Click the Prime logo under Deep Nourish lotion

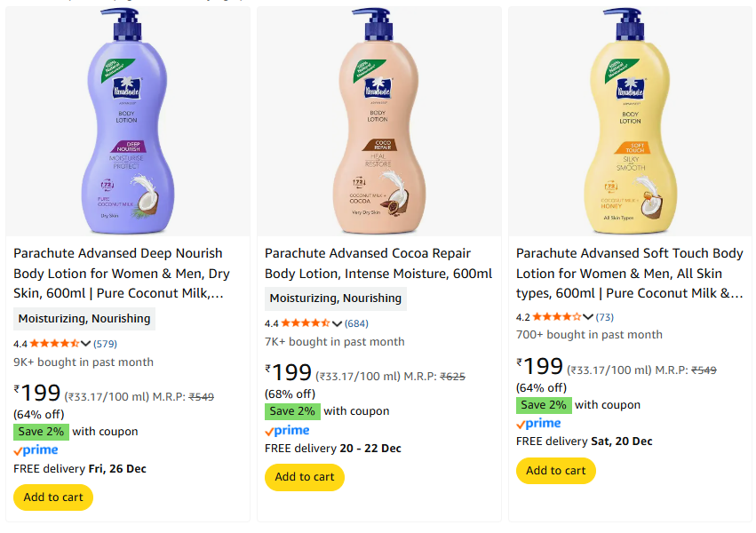pyautogui.click(x=36, y=450)
